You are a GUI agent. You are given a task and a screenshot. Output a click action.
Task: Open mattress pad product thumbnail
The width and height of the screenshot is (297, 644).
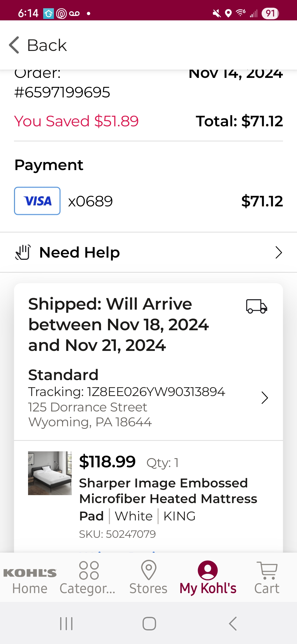[x=50, y=473]
